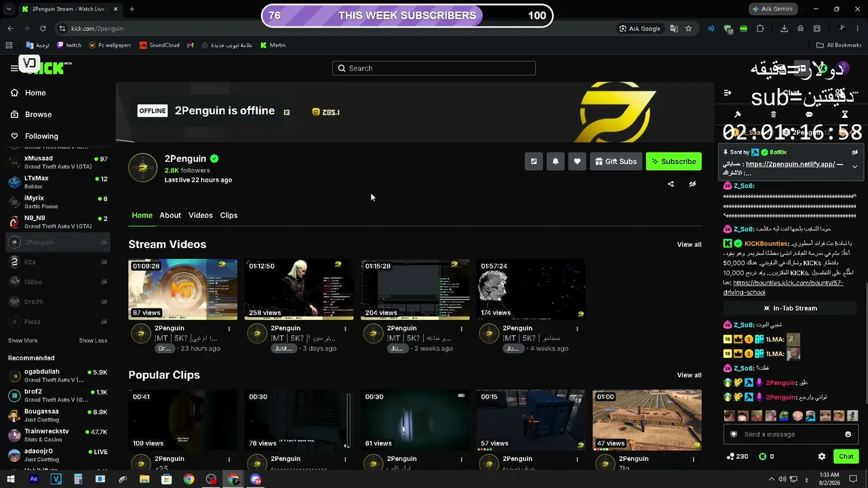Image resolution: width=868 pixels, height=488 pixels.
Task: Open the twitch bookmark
Action: pyautogui.click(x=69, y=45)
